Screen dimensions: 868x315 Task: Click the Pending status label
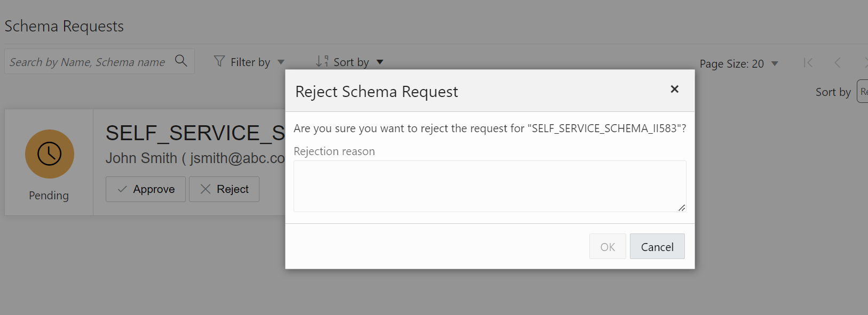(x=49, y=196)
